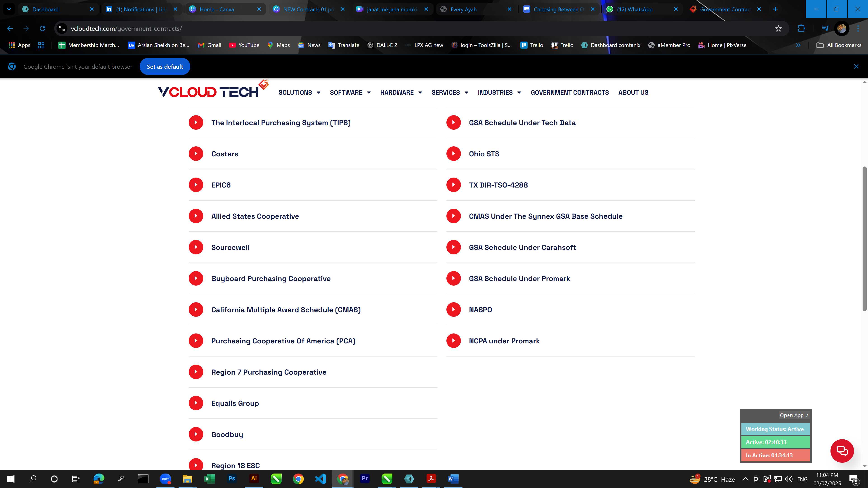The image size is (868, 488).
Task: Open Word from the taskbar
Action: tap(453, 479)
